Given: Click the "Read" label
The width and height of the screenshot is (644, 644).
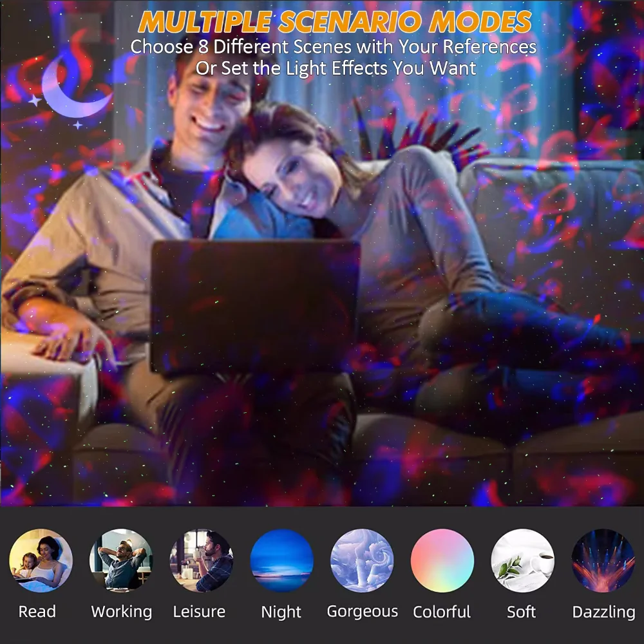Looking at the screenshot, I should tap(37, 612).
